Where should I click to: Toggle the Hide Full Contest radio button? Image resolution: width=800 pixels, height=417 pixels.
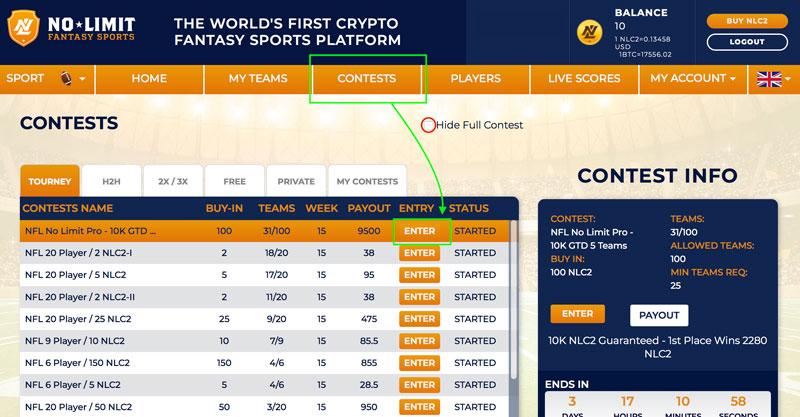point(428,125)
